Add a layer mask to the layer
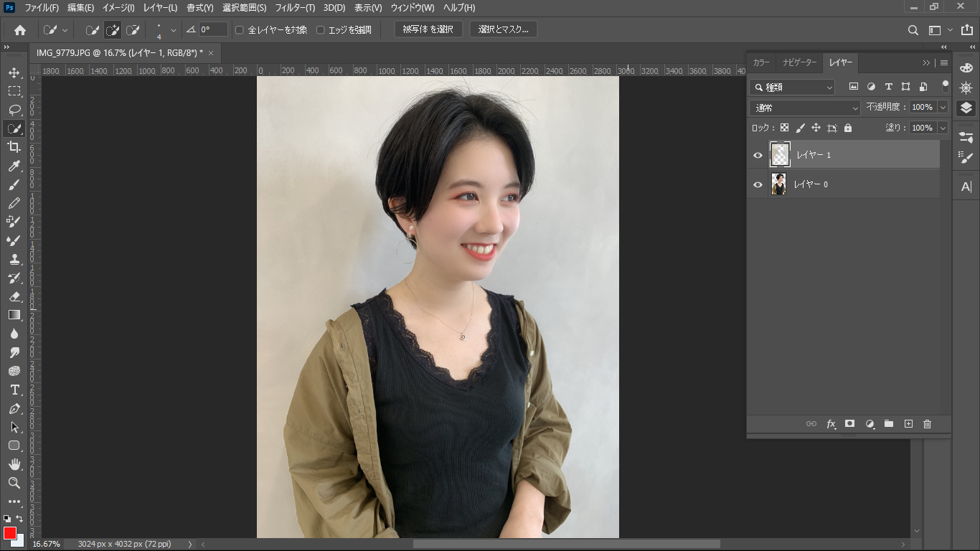The height and width of the screenshot is (551, 980). click(850, 424)
